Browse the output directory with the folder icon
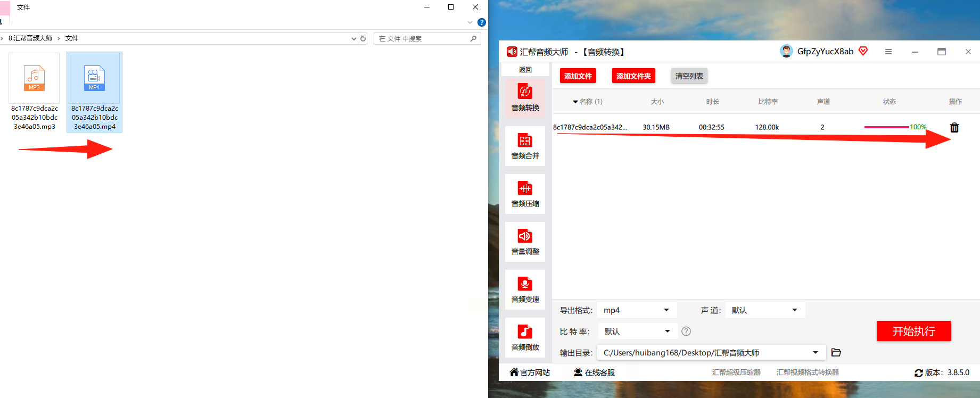Viewport: 980px width, 398px height. coord(836,352)
